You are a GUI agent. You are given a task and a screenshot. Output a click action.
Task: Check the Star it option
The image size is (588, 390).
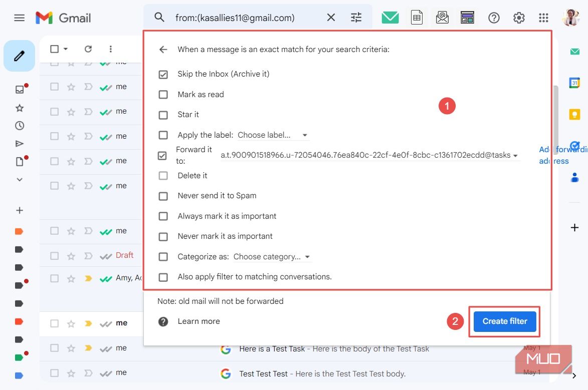163,115
